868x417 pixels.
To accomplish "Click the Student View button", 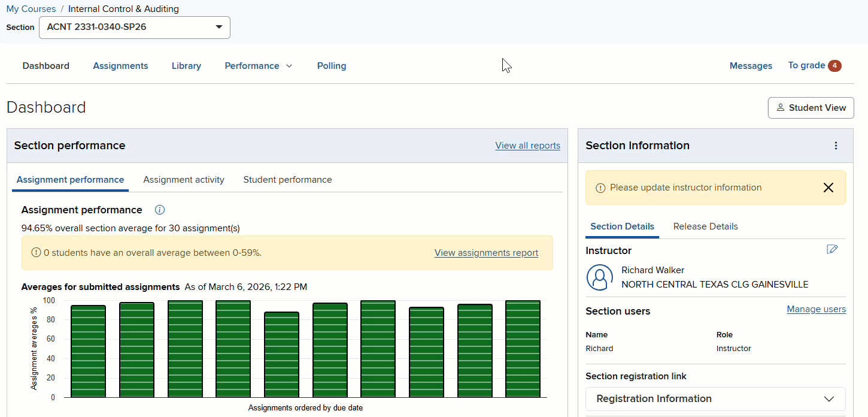I will pyautogui.click(x=811, y=108).
